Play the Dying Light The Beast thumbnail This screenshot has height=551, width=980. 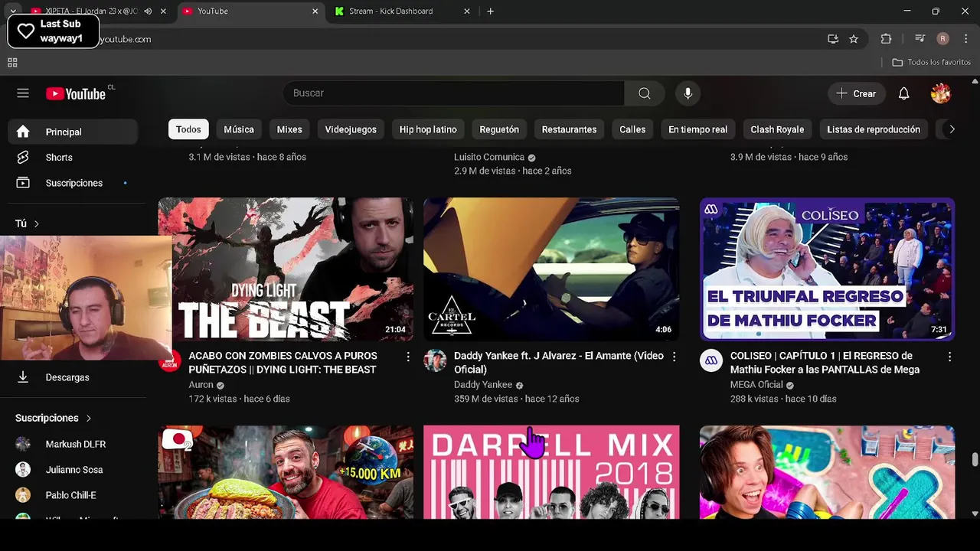point(286,269)
